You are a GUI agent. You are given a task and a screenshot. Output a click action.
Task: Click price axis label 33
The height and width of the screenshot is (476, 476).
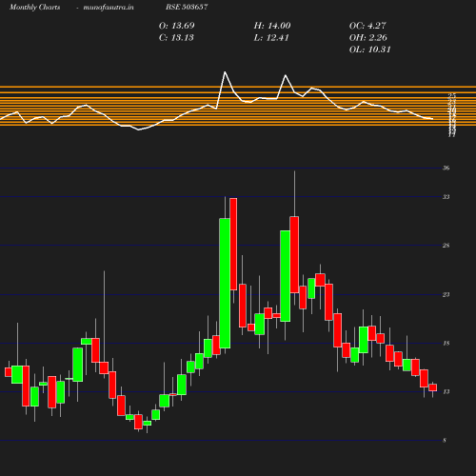[x=446, y=197]
